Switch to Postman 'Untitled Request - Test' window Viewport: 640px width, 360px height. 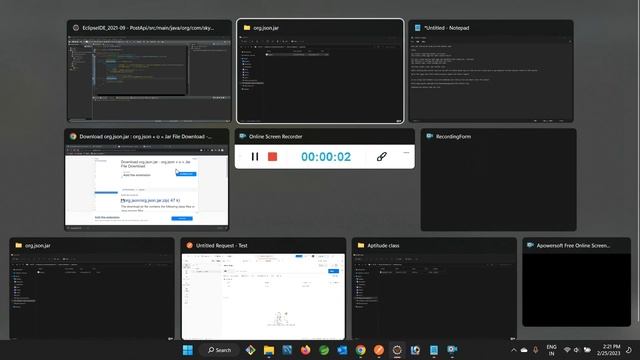tap(263, 289)
